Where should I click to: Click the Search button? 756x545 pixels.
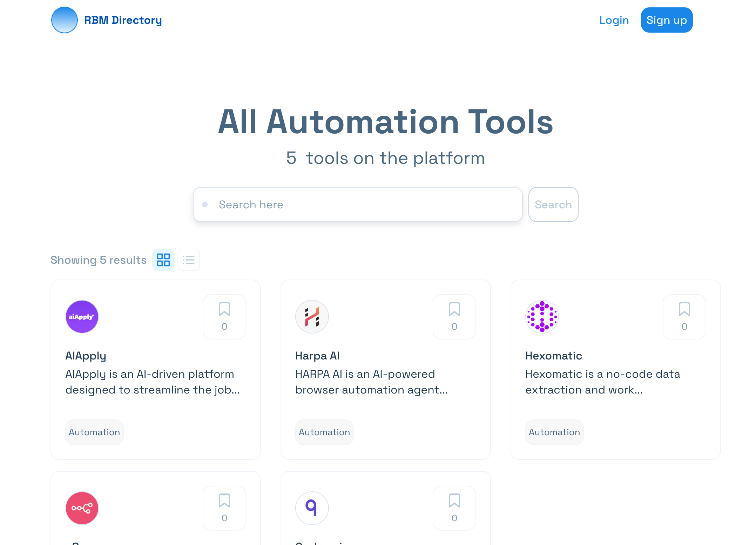pos(553,204)
